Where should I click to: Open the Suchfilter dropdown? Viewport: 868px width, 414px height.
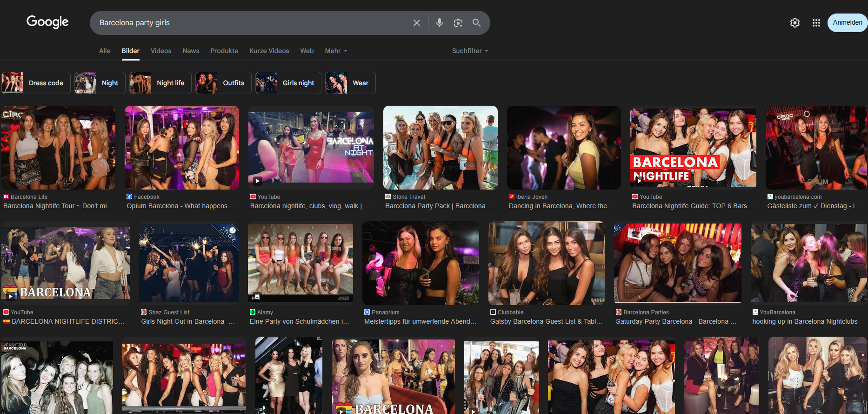pos(470,51)
